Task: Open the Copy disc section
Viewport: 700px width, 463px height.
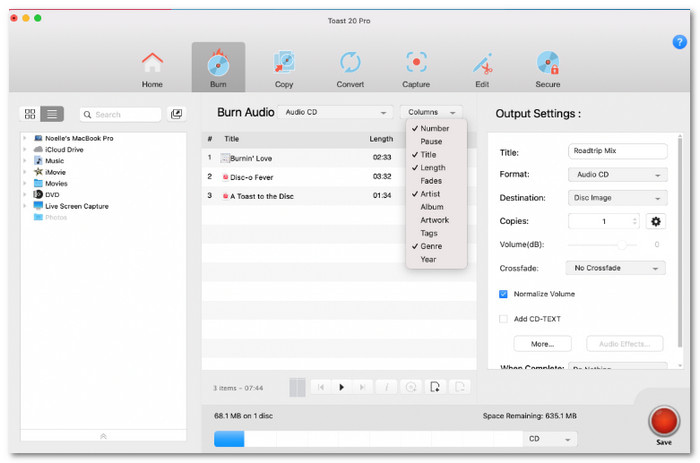Action: [284, 69]
